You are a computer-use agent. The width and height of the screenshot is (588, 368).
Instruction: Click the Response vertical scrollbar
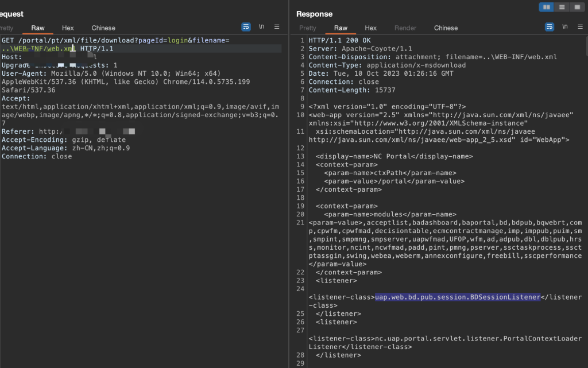pyautogui.click(x=586, y=47)
